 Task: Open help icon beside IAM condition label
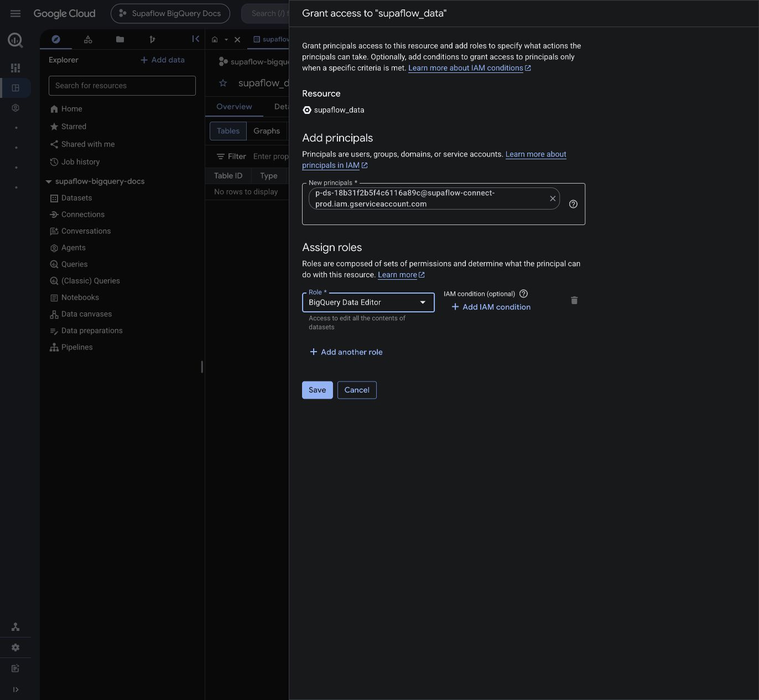tap(523, 294)
